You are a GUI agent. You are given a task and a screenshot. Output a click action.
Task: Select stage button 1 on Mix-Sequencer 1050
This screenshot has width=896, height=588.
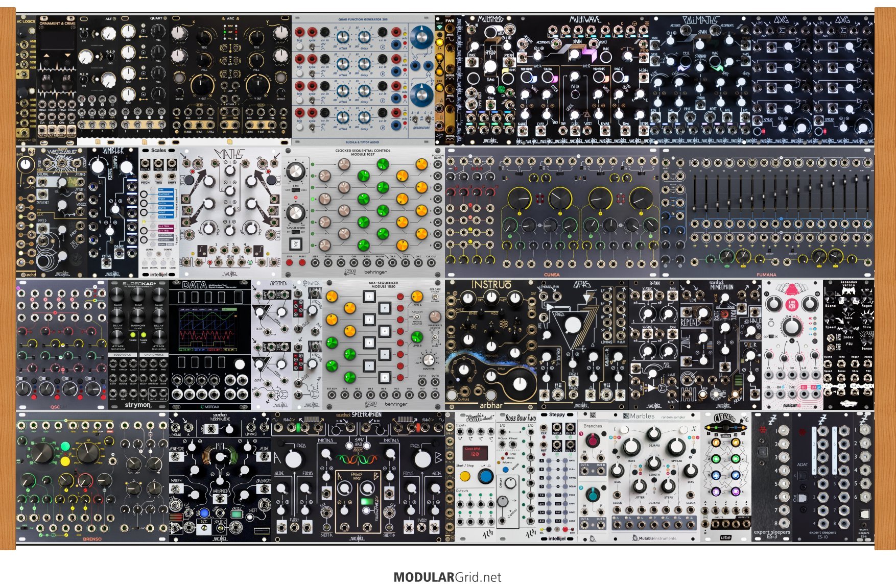point(369,297)
